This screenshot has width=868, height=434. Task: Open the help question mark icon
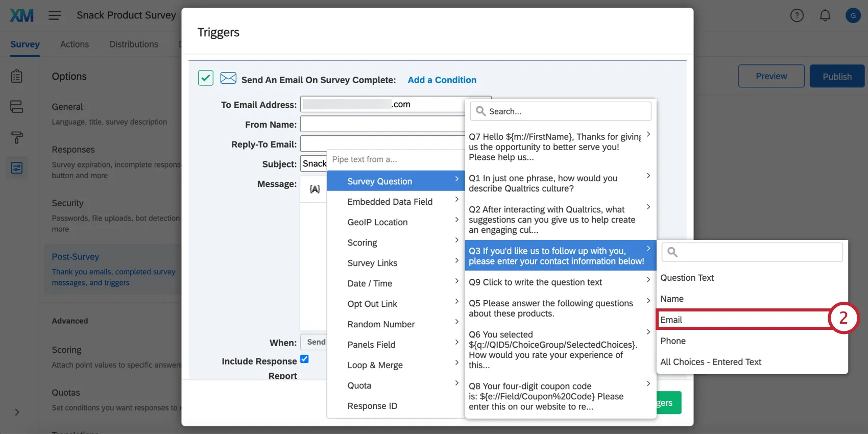point(797,15)
